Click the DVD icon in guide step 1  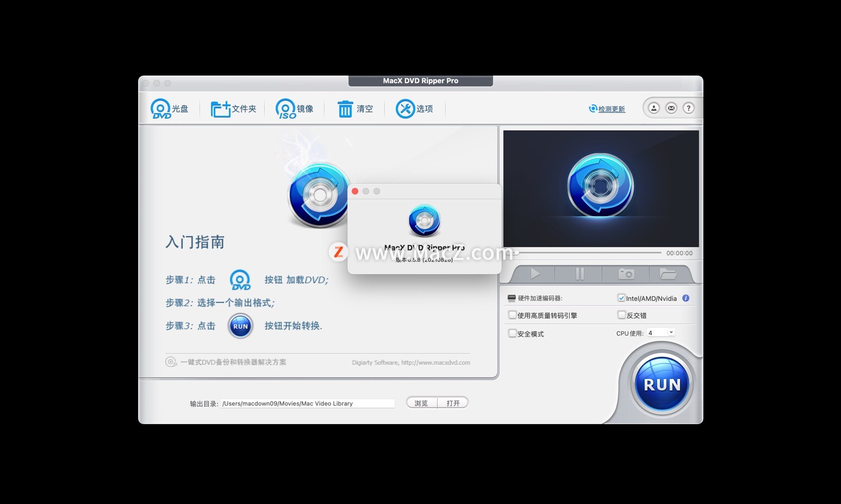coord(240,280)
